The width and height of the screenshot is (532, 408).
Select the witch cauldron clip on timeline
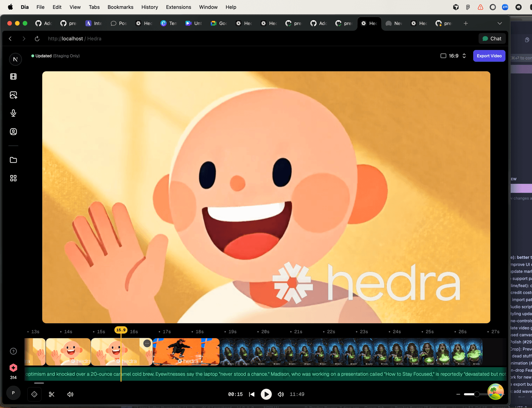click(x=351, y=352)
